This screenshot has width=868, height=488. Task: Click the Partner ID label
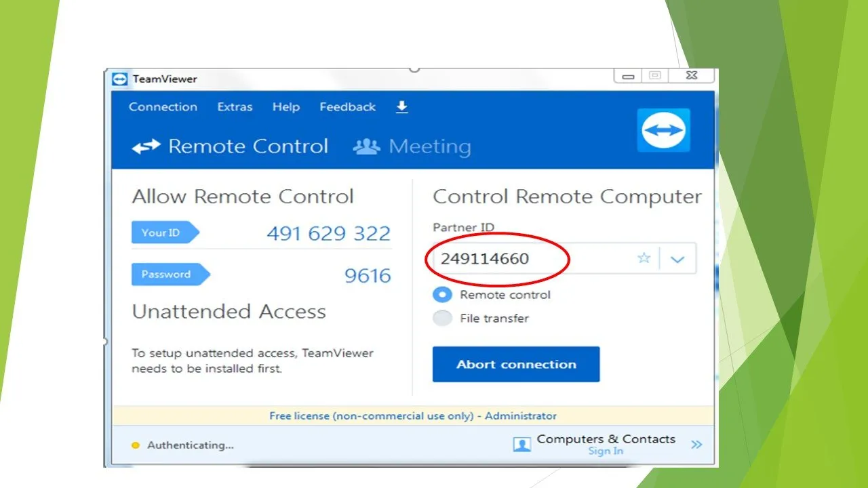point(464,228)
